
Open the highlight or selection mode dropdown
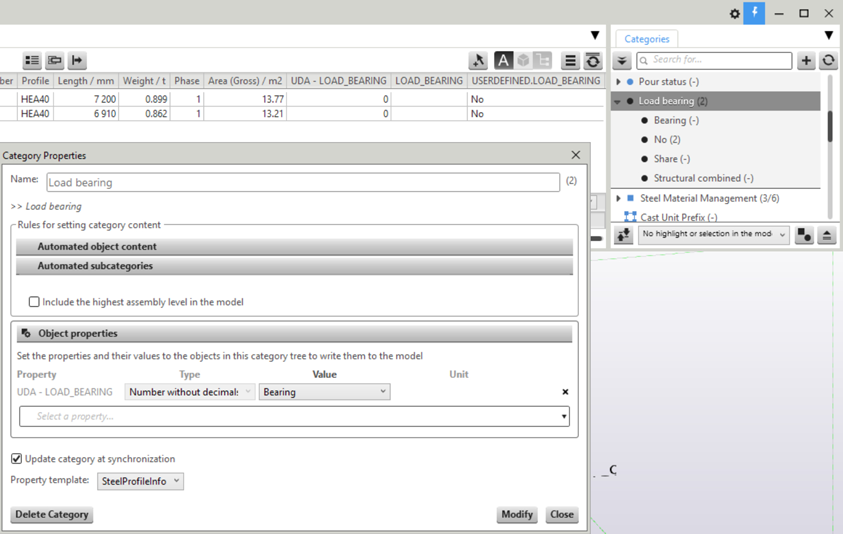pyautogui.click(x=713, y=235)
